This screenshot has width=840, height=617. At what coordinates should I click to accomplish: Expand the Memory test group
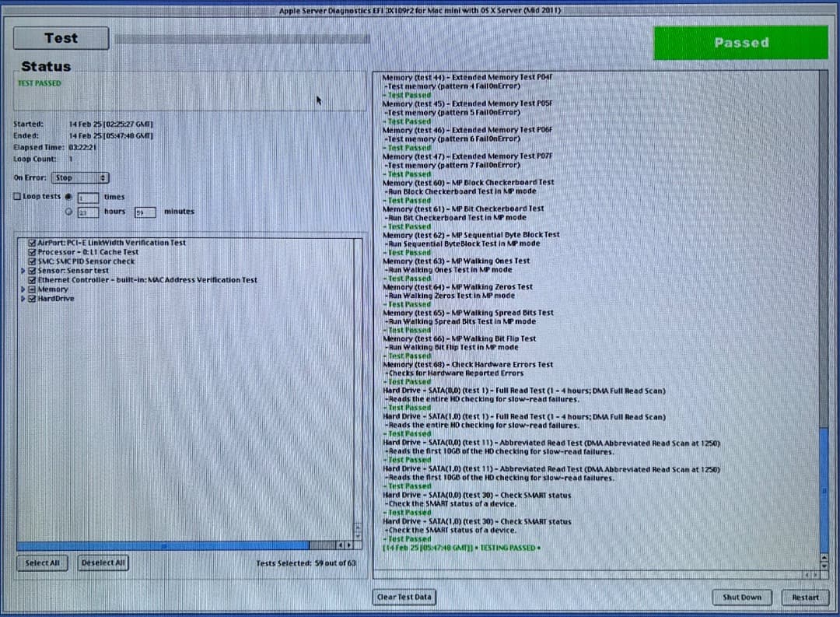coord(23,289)
